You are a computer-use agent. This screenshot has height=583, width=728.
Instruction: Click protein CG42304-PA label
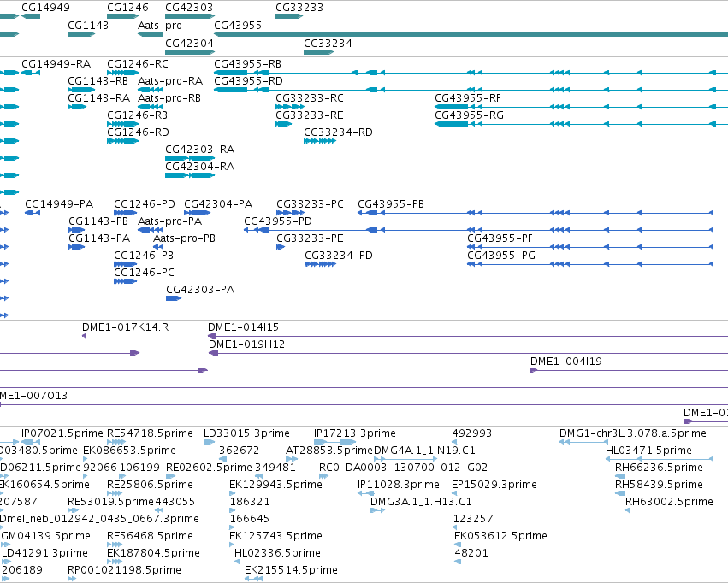coord(218,204)
